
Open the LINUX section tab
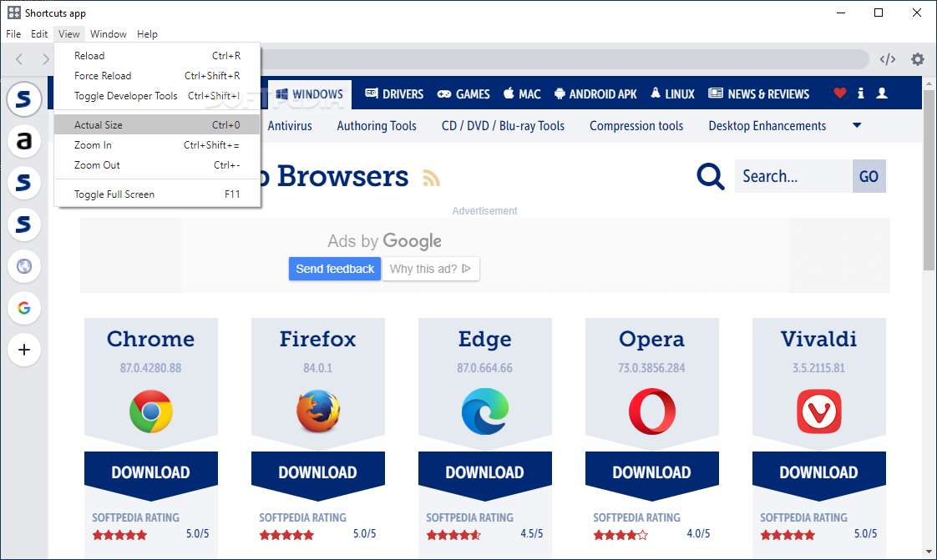click(x=673, y=93)
